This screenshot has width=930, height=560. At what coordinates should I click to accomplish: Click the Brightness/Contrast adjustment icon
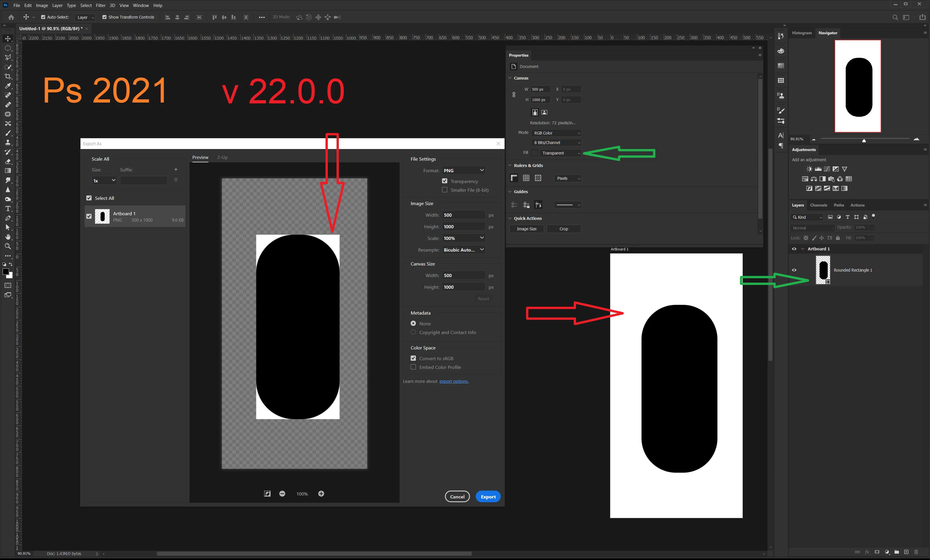(809, 169)
